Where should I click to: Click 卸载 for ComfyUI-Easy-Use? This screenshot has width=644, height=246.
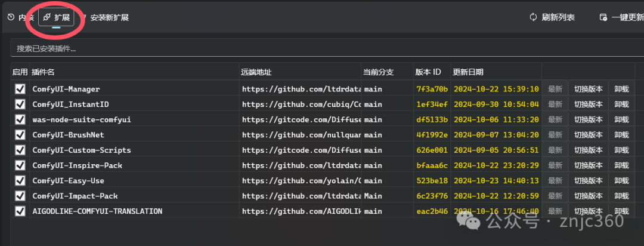[621, 180]
